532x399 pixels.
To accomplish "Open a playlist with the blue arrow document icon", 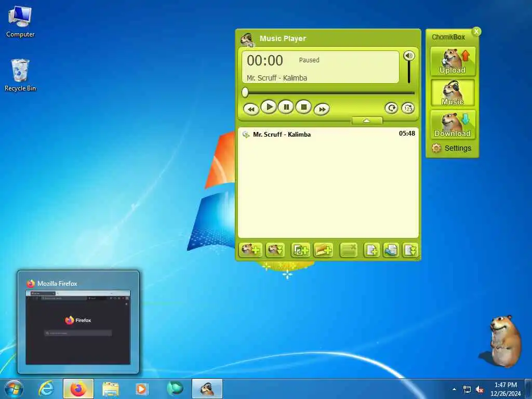I will pyautogui.click(x=391, y=250).
